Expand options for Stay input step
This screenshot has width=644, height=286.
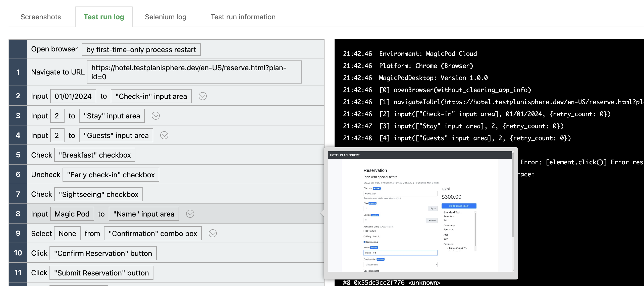[x=156, y=116]
